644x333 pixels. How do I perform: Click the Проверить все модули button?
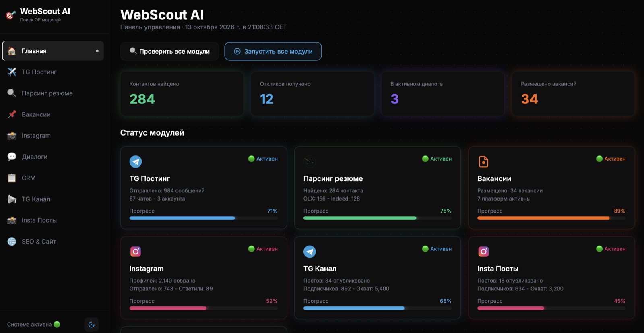[x=169, y=51]
